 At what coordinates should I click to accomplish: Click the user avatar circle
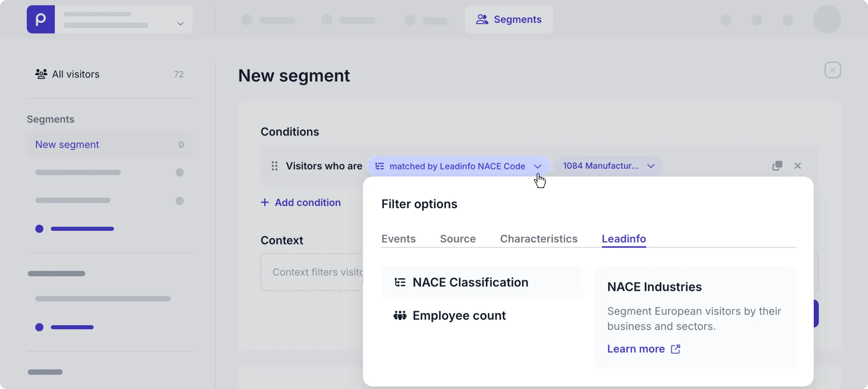[x=827, y=19]
